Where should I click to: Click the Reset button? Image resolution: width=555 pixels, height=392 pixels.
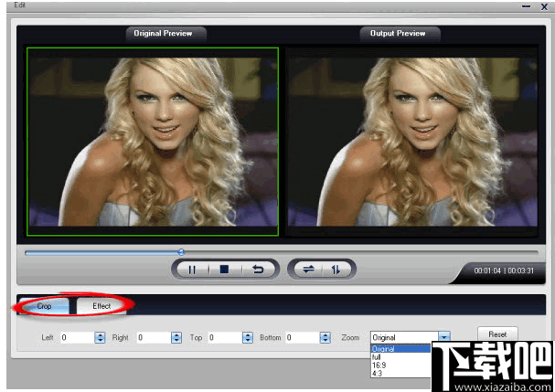point(497,334)
